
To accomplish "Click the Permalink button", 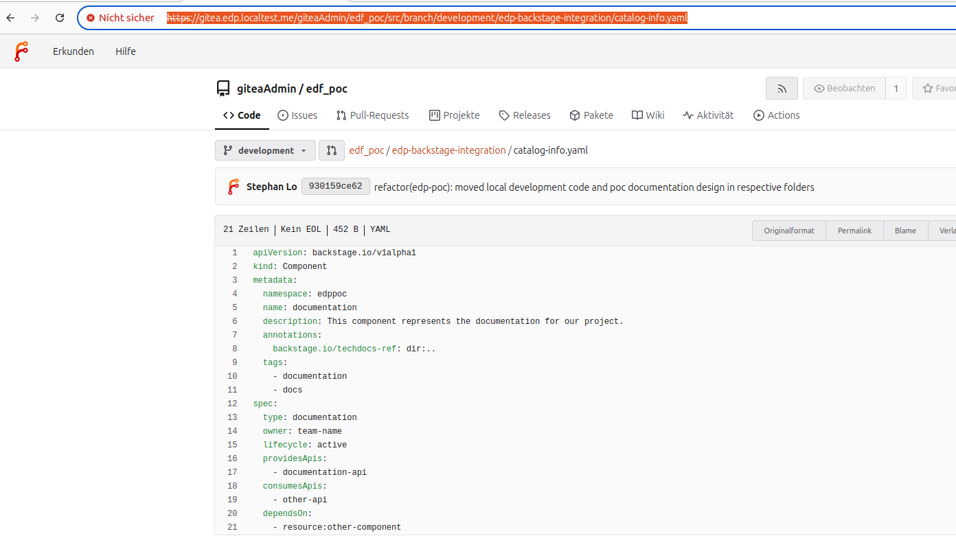I will 854,231.
